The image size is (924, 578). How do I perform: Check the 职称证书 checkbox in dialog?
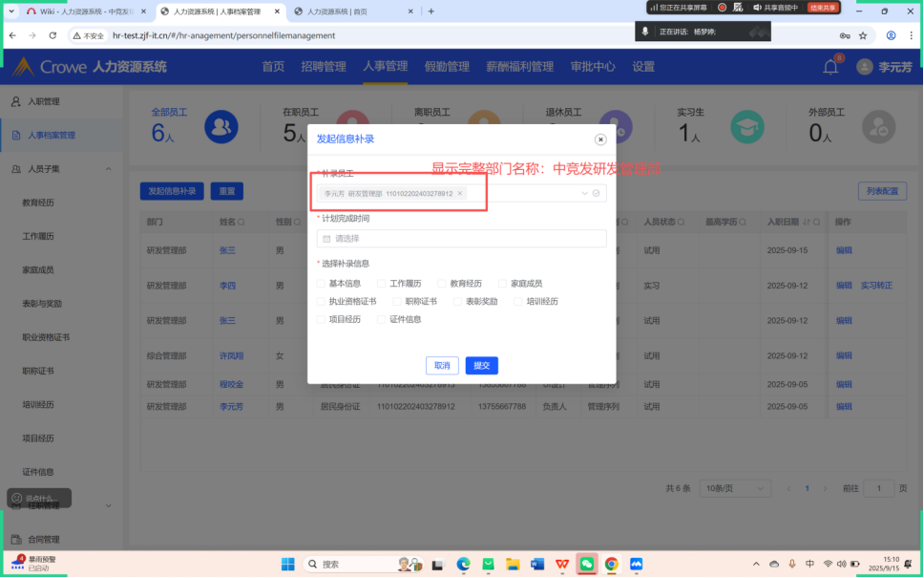point(397,301)
